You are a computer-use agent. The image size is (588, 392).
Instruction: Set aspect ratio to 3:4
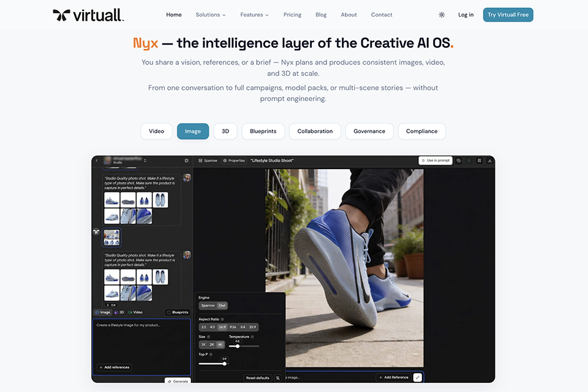tap(243, 327)
